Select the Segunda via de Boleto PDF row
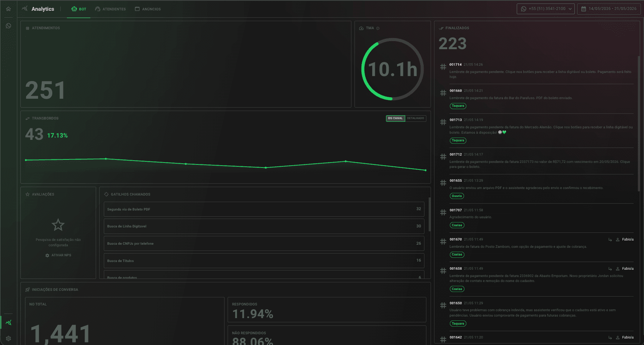This screenshot has width=644, height=345. point(264,209)
